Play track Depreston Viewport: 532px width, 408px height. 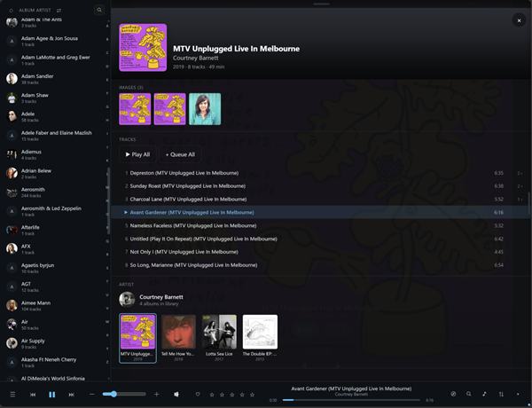click(x=320, y=173)
